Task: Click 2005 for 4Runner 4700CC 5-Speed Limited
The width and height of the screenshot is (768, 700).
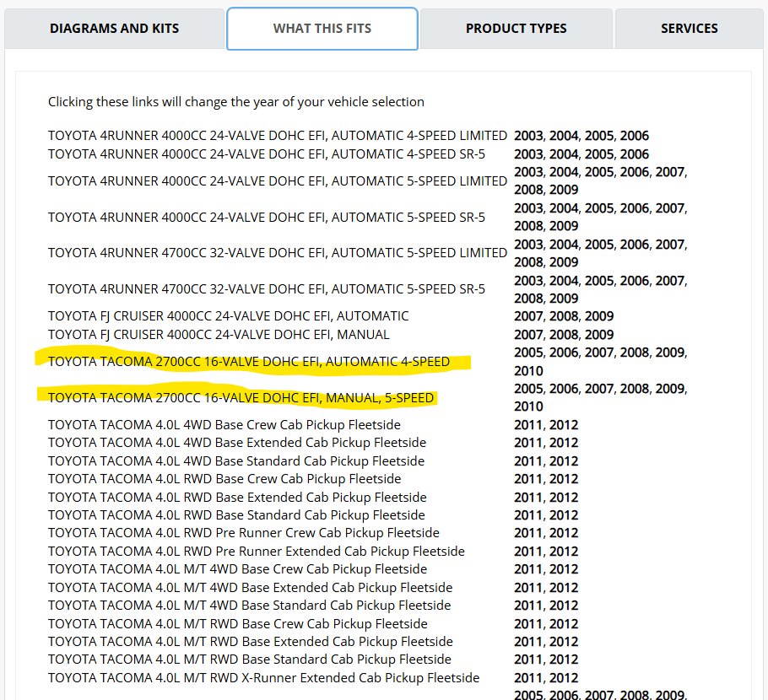Action: [599, 245]
